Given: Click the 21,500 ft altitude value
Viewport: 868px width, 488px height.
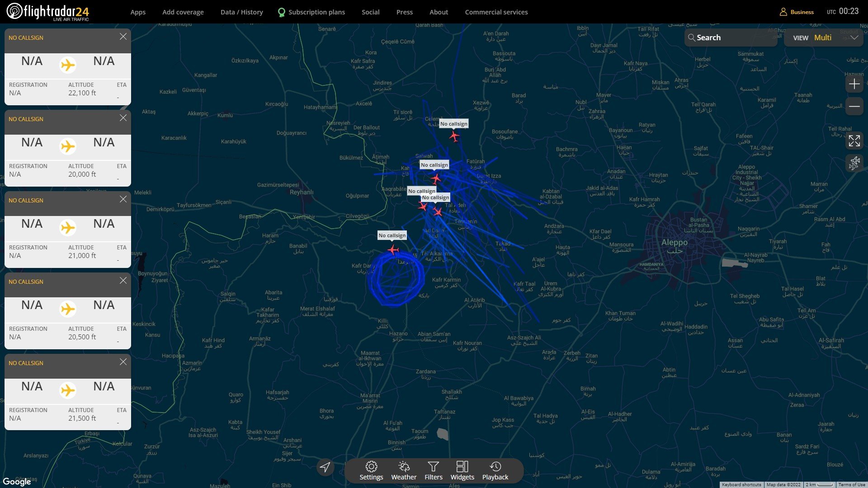Looking at the screenshot, I should (x=82, y=418).
